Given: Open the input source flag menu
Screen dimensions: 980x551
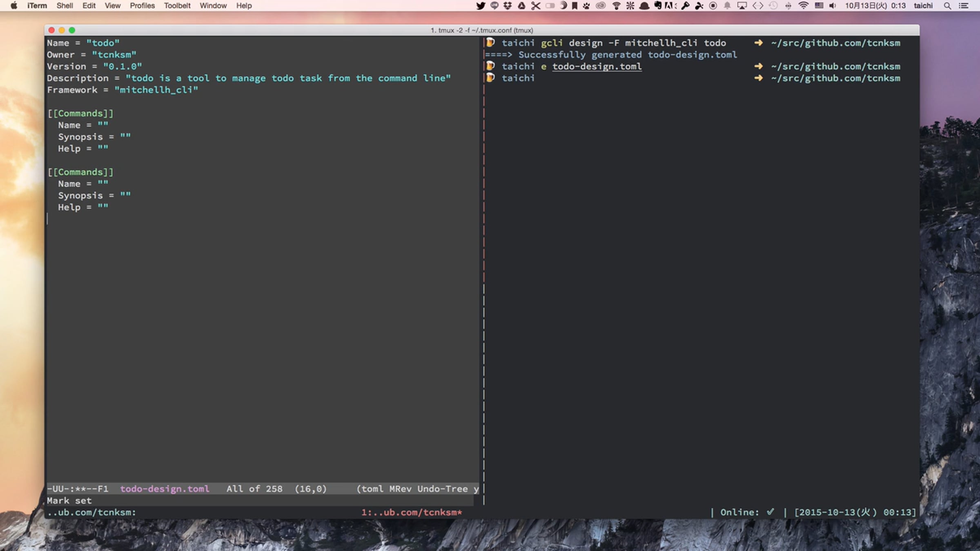Looking at the screenshot, I should point(819,6).
